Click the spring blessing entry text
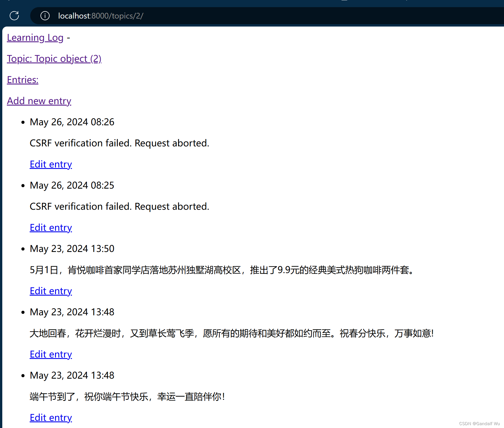This screenshot has height=428, width=504. pyautogui.click(x=231, y=333)
